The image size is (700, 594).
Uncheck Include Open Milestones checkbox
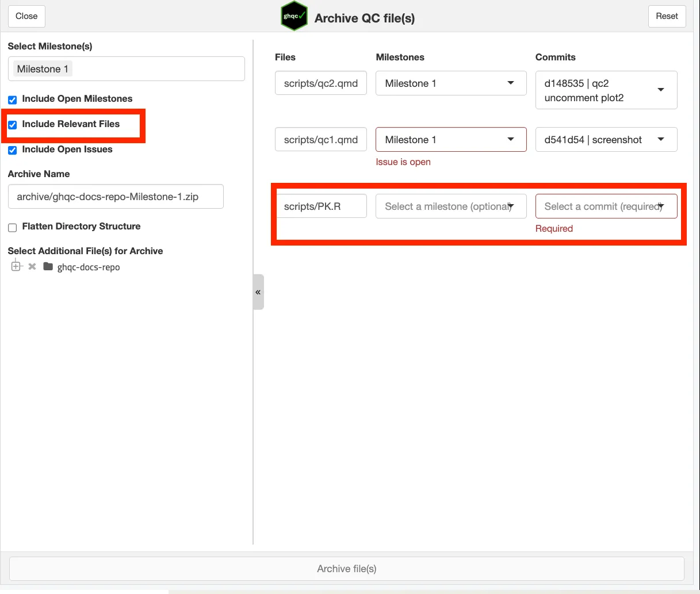13,99
